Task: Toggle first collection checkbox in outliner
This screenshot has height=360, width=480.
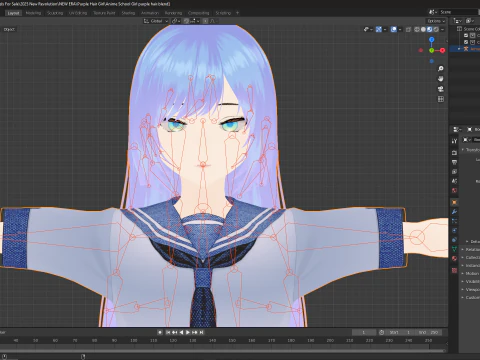Action: 466,35
